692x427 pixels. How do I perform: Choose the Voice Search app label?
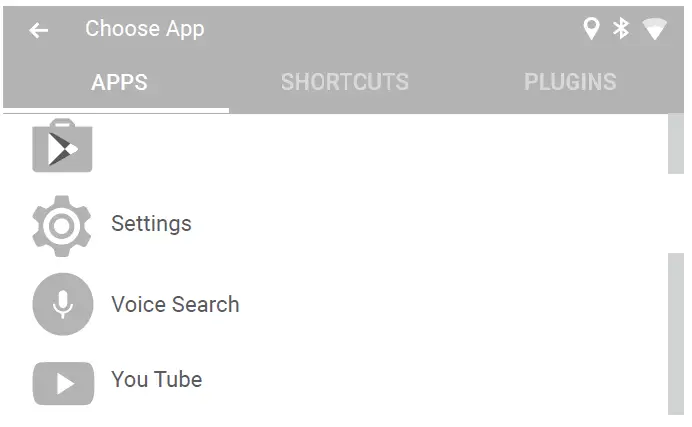(175, 304)
